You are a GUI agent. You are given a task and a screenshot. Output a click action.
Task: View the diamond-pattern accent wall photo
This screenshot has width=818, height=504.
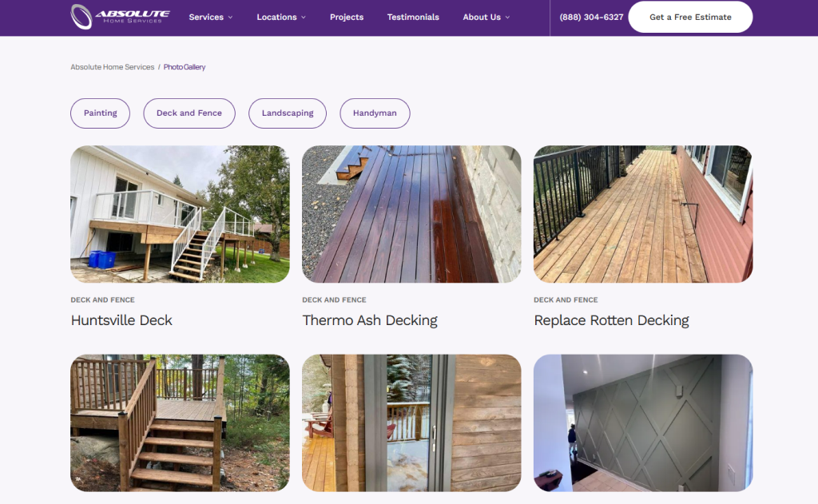[643, 423]
